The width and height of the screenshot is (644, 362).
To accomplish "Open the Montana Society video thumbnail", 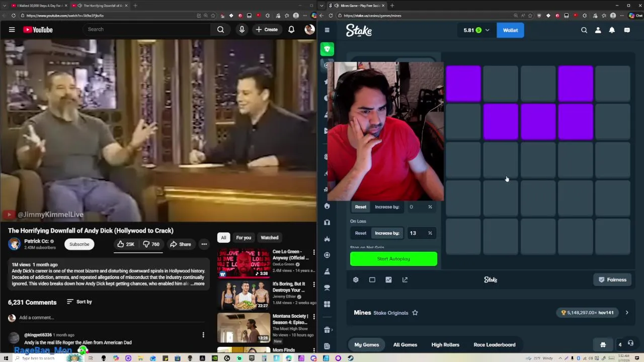I will click(x=244, y=328).
